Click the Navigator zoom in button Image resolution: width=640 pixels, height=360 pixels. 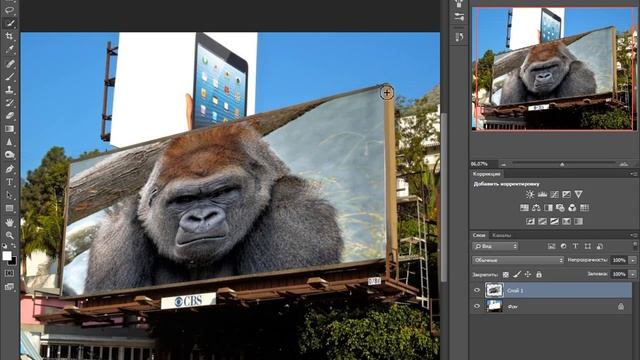tap(624, 164)
